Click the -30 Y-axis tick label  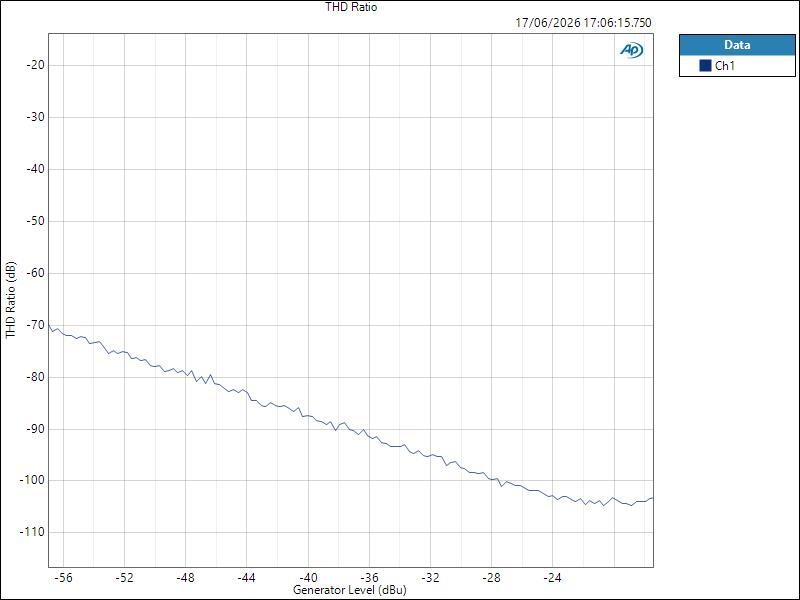35,117
